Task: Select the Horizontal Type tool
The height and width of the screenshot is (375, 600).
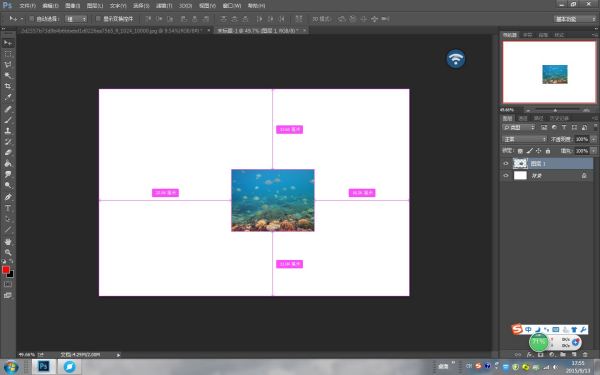Action: point(8,208)
